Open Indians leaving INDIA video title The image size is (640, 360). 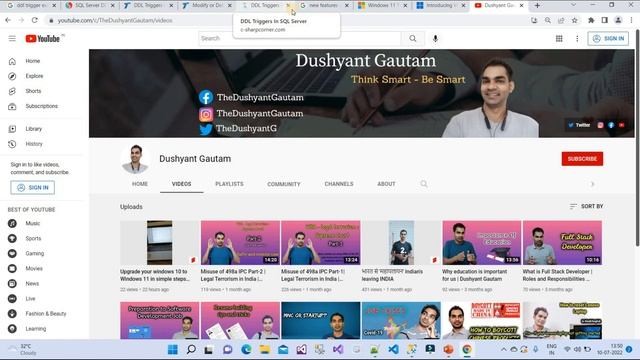point(392,275)
